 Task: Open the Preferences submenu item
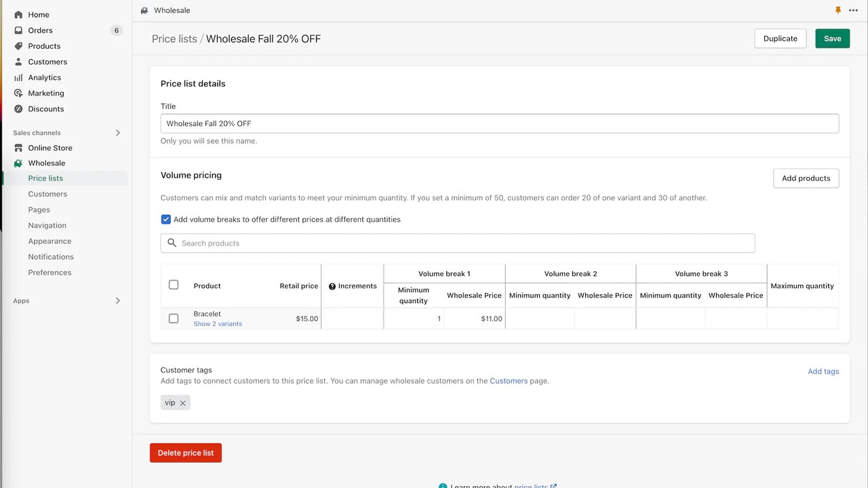click(50, 272)
